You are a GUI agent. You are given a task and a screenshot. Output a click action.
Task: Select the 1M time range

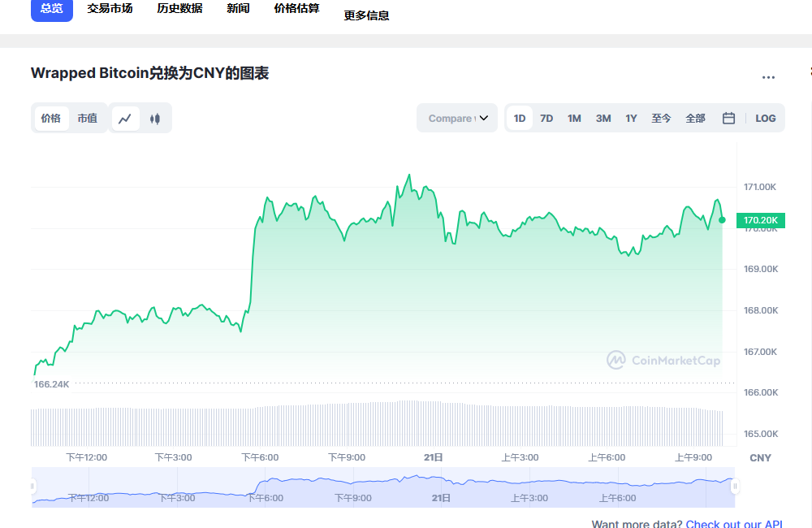point(574,118)
